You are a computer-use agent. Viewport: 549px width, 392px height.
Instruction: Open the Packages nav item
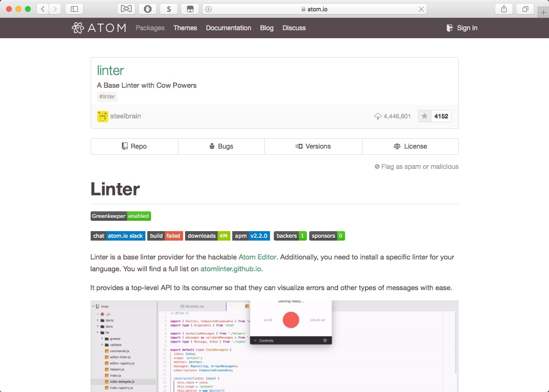150,28
